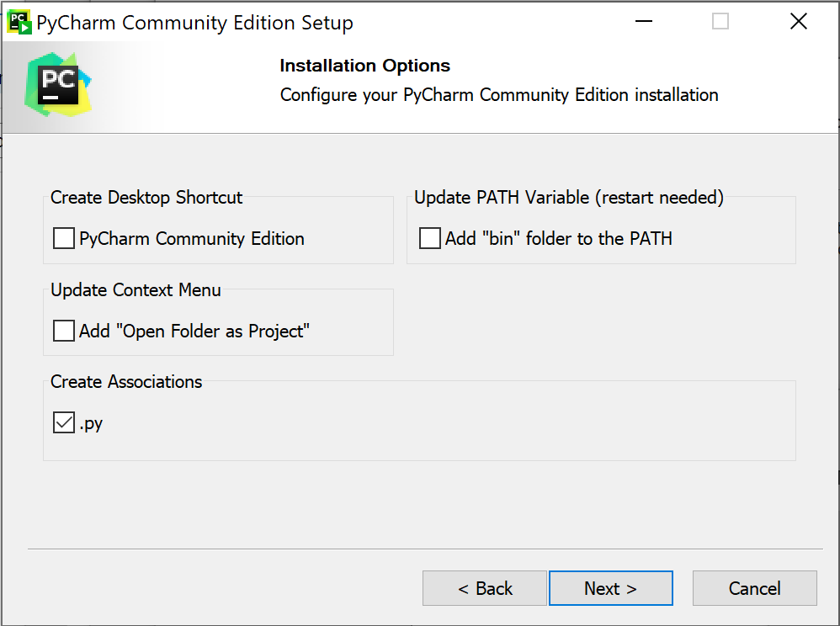Uncheck the .py file association checkbox
This screenshot has height=626, width=840.
64,423
